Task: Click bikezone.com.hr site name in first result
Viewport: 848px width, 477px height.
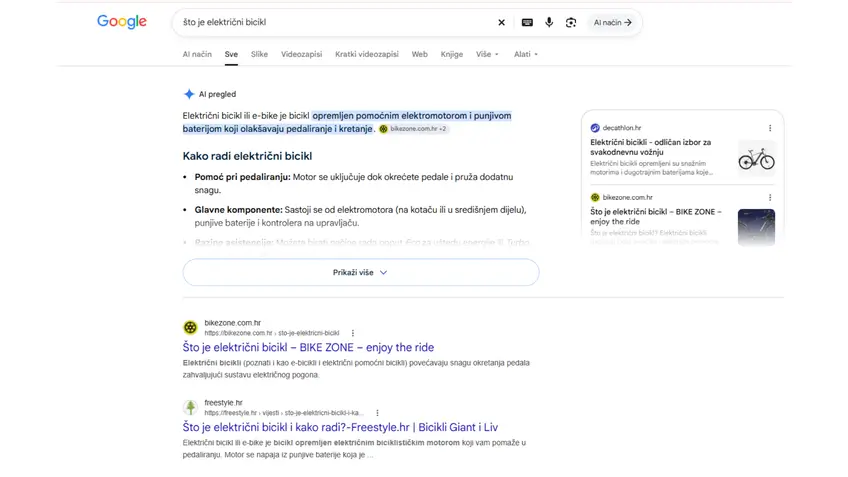Action: click(233, 323)
